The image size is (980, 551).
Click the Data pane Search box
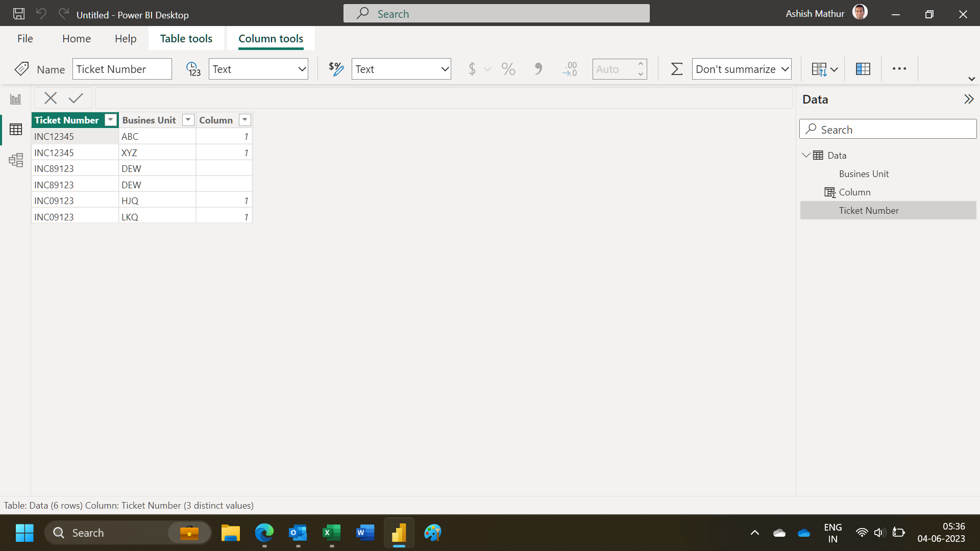pyautogui.click(x=888, y=130)
